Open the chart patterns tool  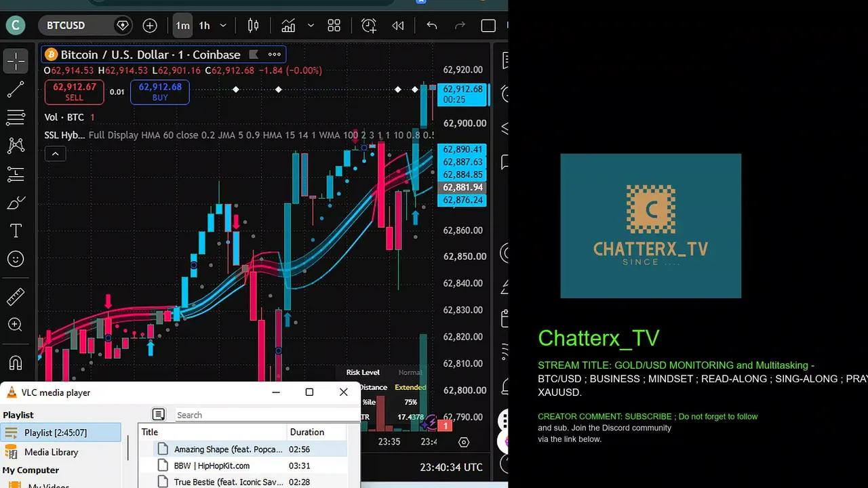coord(16,146)
